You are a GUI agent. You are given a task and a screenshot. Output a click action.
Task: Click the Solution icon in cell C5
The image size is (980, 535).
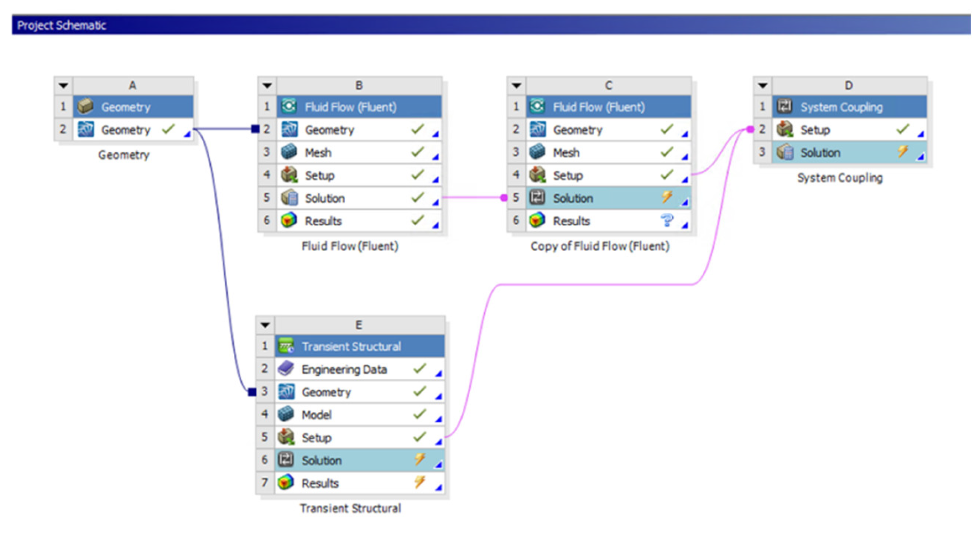(x=537, y=197)
